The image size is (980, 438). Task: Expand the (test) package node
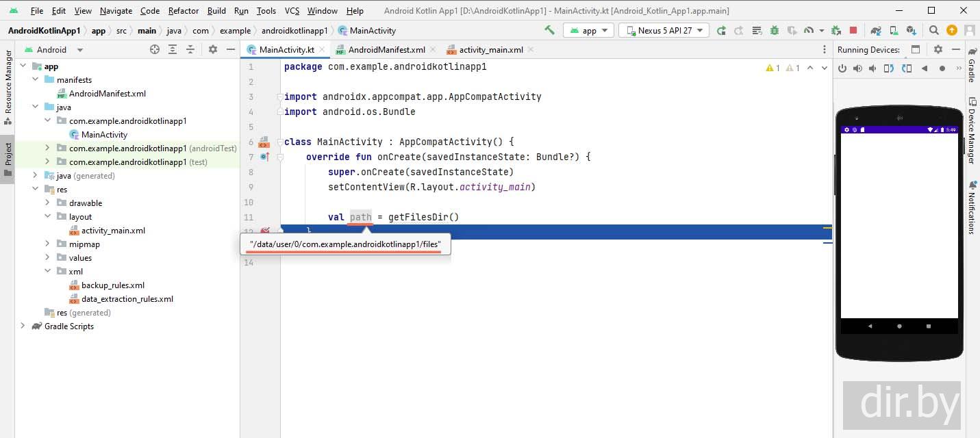pos(47,162)
